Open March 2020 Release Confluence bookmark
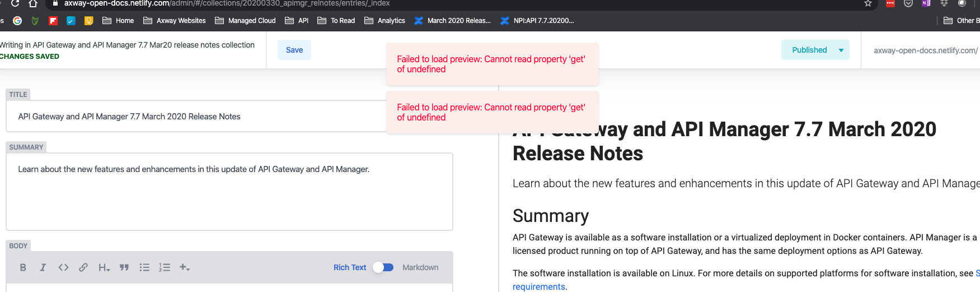Image resolution: width=980 pixels, height=292 pixels. [452, 21]
